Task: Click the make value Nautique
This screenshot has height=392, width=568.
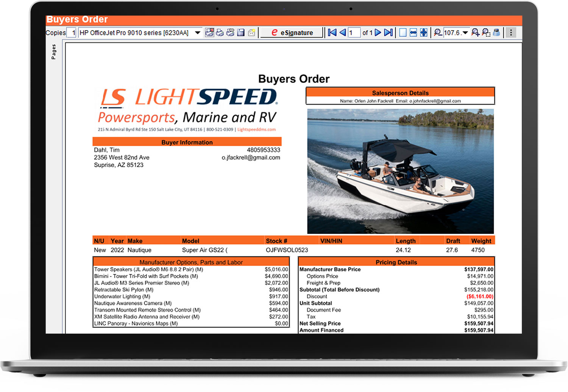Action: click(139, 250)
